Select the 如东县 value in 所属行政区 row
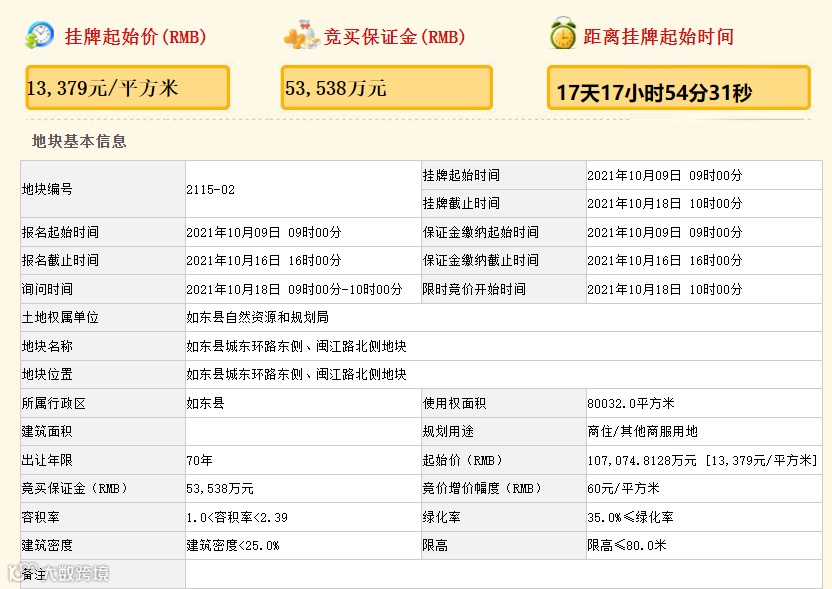 coord(205,403)
